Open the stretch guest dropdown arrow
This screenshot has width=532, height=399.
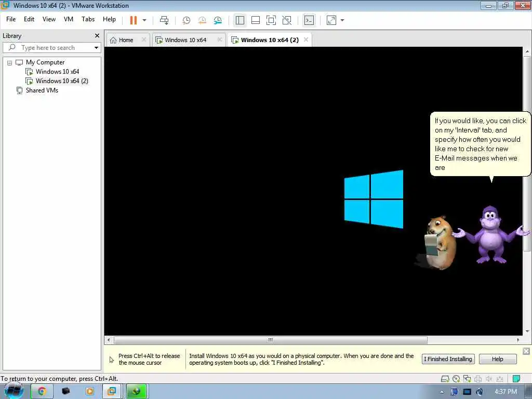coord(342,20)
